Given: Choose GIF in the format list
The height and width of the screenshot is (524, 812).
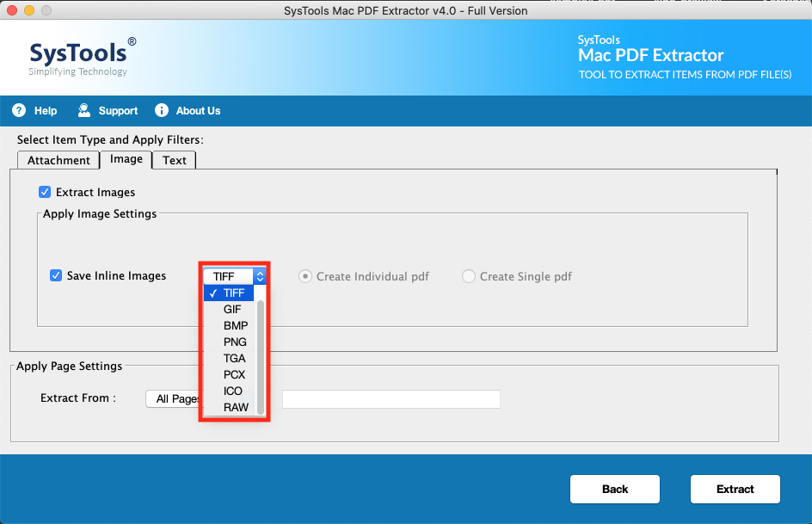Looking at the screenshot, I should click(231, 309).
